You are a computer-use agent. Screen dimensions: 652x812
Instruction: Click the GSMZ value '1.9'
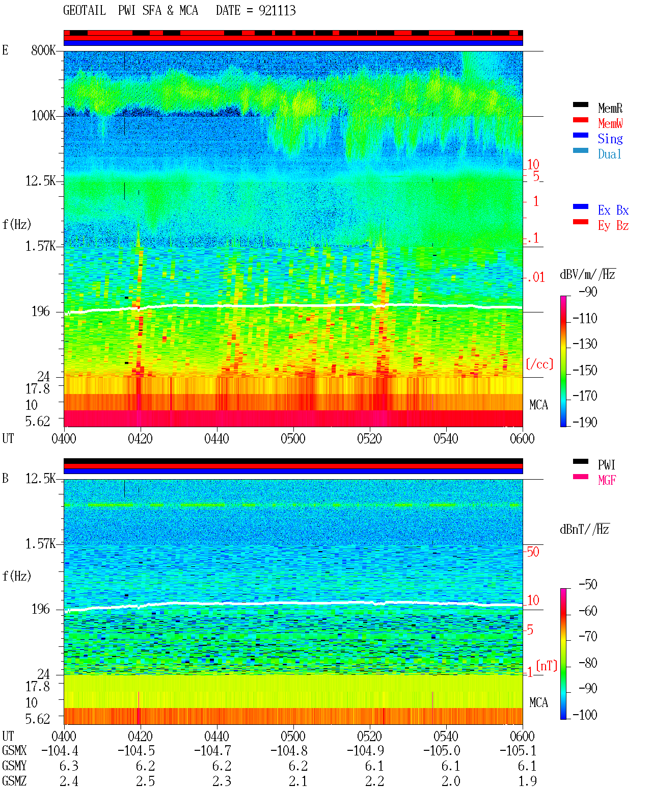click(527, 781)
